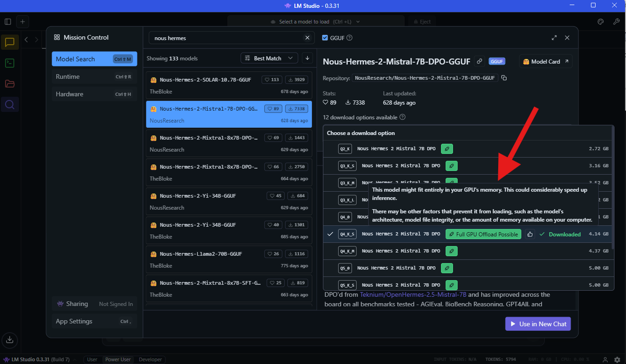The image size is (626, 364).
Task: Click the Discover magnifier sidebar icon
Action: coord(10,105)
